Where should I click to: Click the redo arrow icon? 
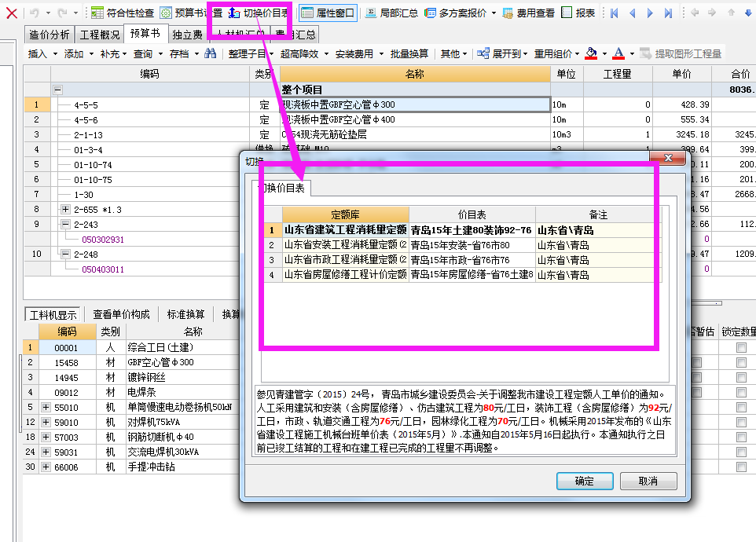(x=62, y=13)
